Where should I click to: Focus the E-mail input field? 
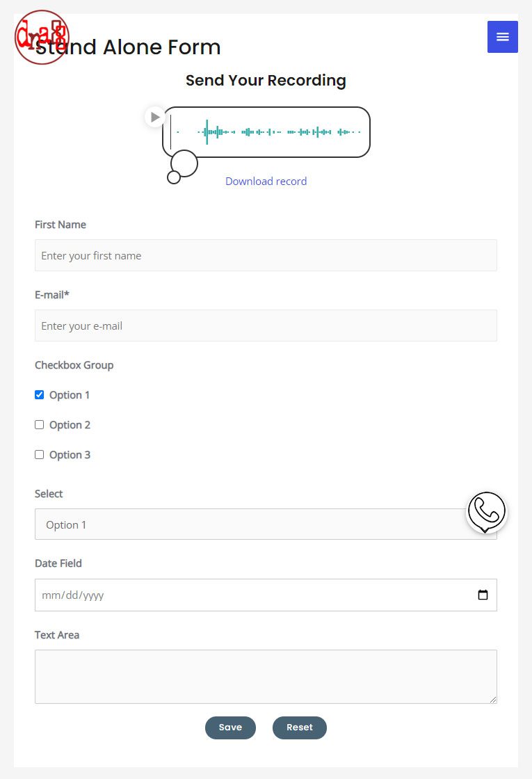point(266,326)
